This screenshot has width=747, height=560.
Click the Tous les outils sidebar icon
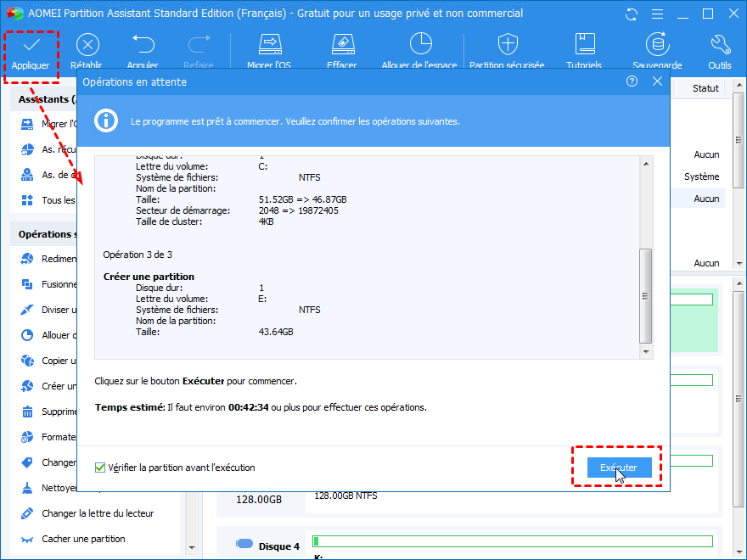(x=27, y=200)
